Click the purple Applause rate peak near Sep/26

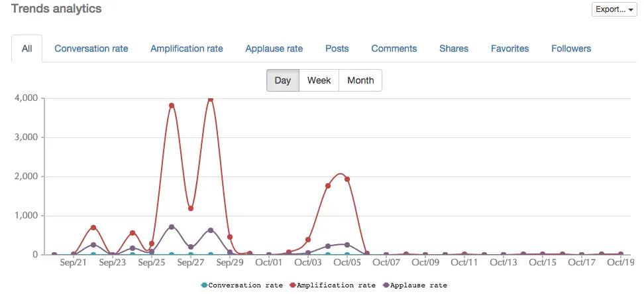coord(172,227)
